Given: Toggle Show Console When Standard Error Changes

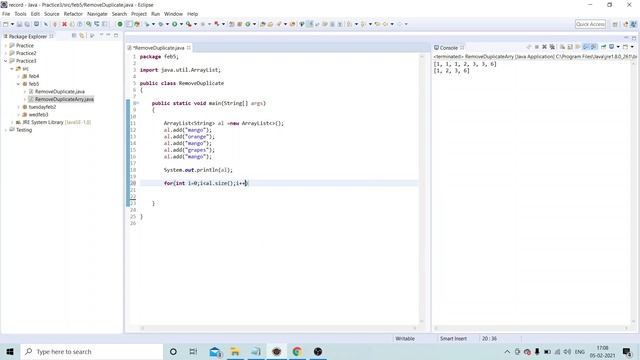Looking at the screenshot, I should click(x=593, y=47).
